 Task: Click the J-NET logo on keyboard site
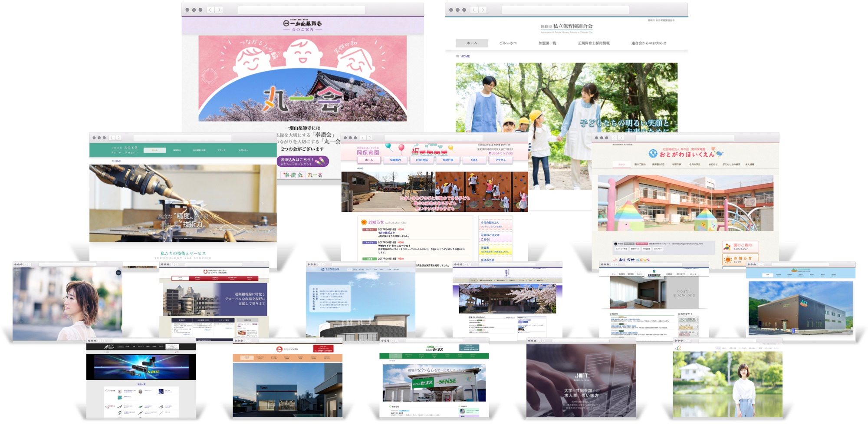pos(581,376)
